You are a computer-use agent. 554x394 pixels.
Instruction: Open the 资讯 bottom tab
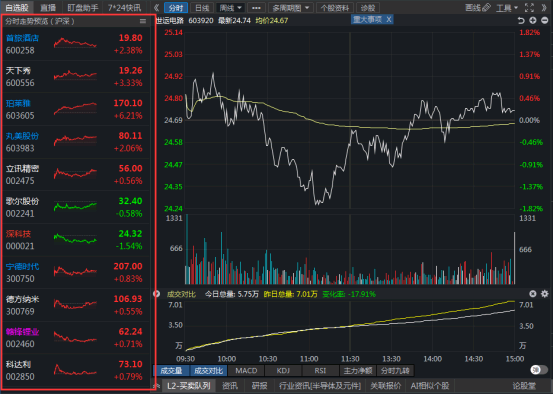coord(230,386)
